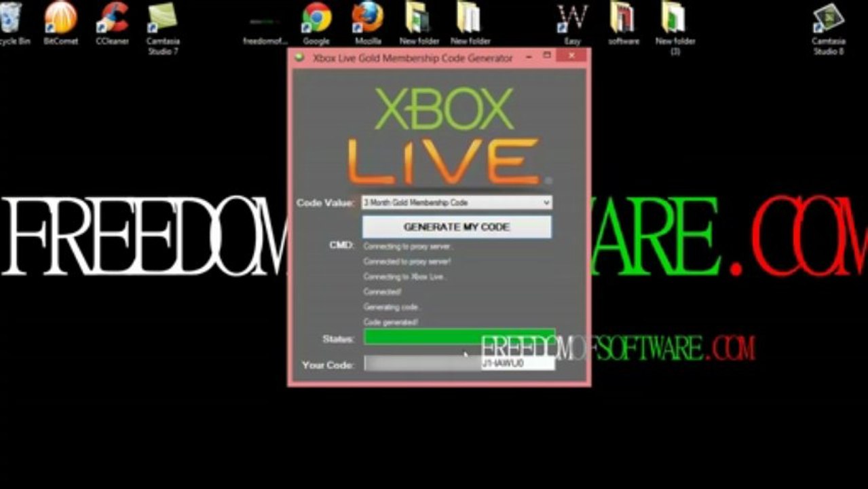The width and height of the screenshot is (868, 489).
Task: Close the Xbox Live Code Generator window
Action: [x=572, y=56]
